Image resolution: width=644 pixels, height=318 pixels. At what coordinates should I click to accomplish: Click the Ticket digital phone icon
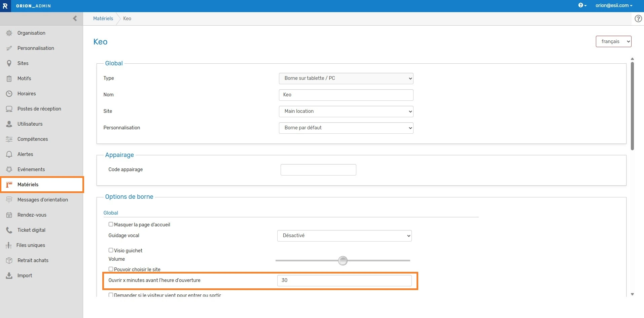click(9, 230)
